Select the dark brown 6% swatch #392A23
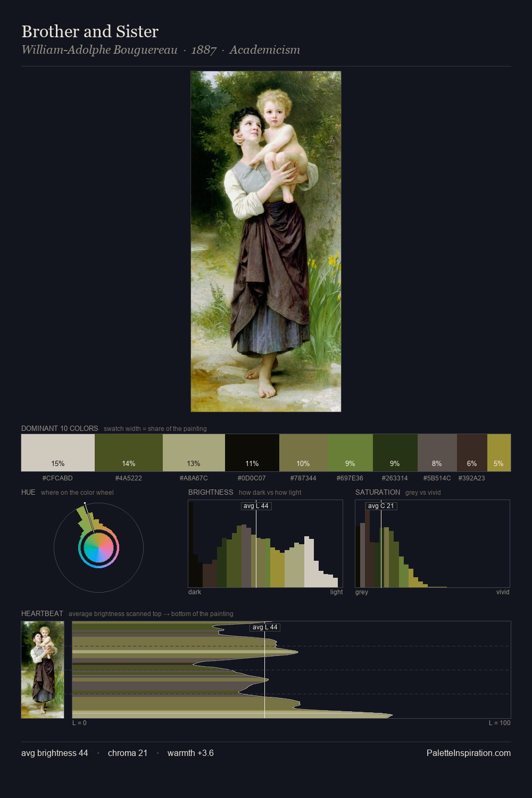The height and width of the screenshot is (798, 532). (472, 453)
